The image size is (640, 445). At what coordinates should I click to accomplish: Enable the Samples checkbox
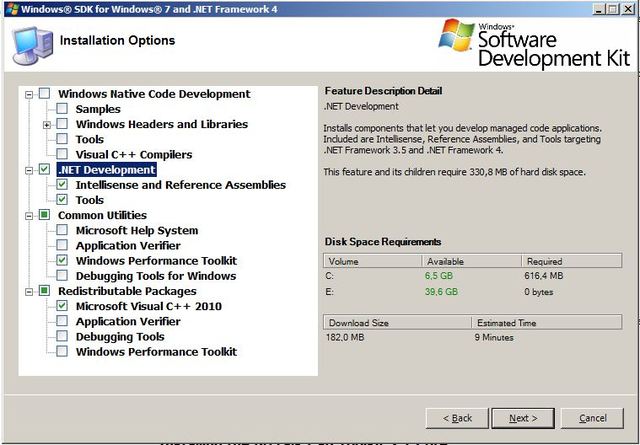(x=62, y=109)
